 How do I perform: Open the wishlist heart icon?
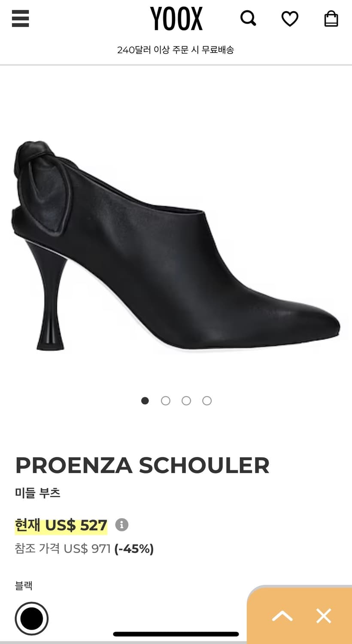(x=290, y=18)
